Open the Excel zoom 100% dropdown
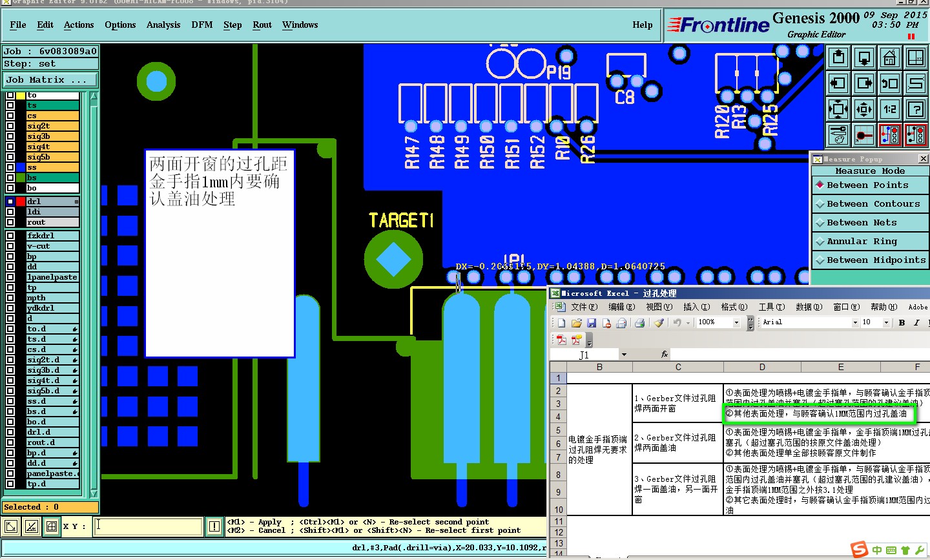930x560 pixels. 736,322
